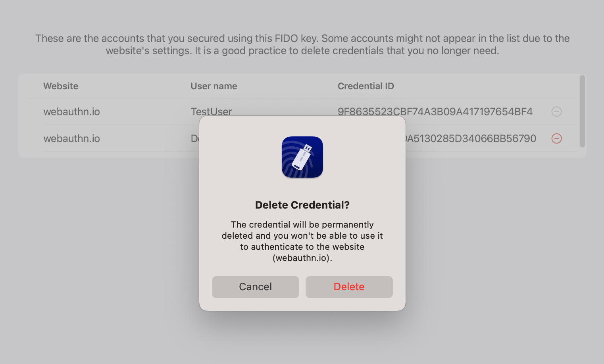The image size is (604, 364).
Task: Confirm deletion with the red Delete button
Action: point(349,287)
